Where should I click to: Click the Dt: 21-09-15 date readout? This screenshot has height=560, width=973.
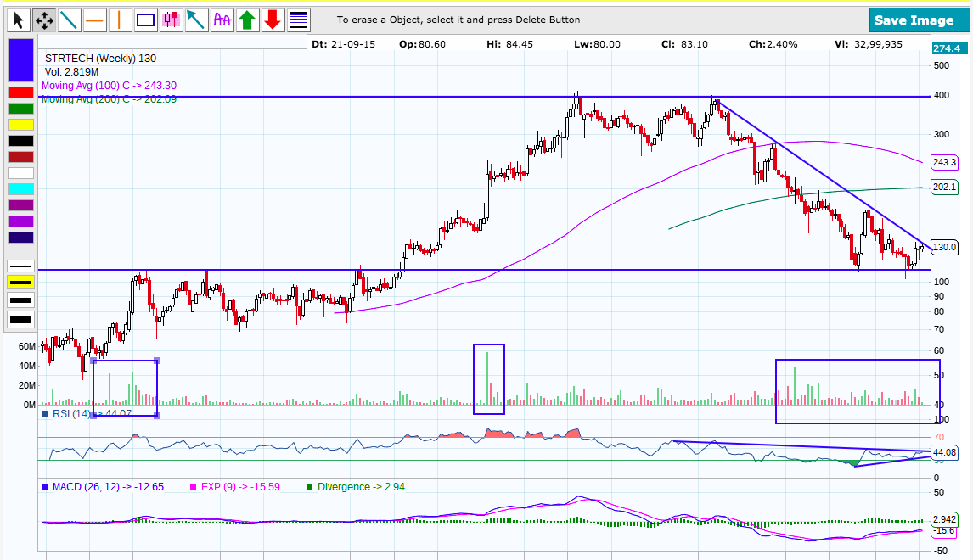pos(343,44)
